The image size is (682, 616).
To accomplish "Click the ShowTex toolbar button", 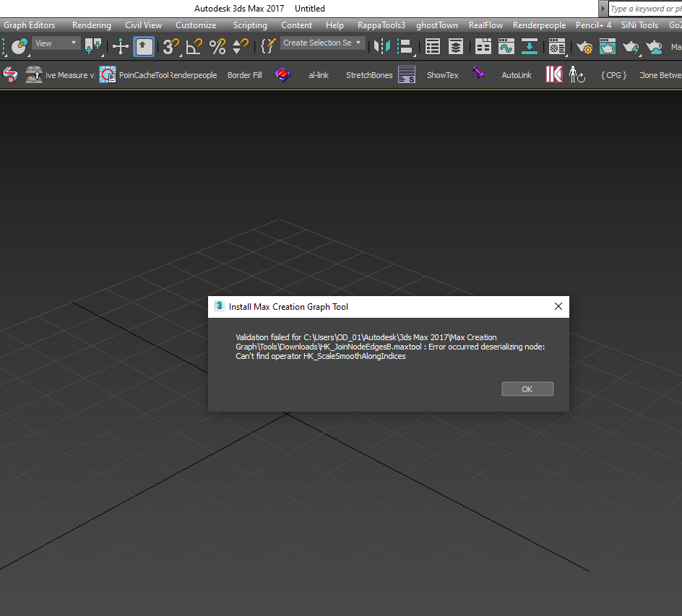I will [x=442, y=75].
